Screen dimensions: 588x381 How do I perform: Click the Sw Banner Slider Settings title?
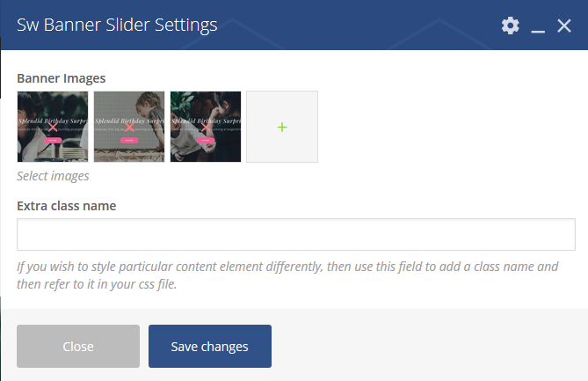click(x=117, y=26)
